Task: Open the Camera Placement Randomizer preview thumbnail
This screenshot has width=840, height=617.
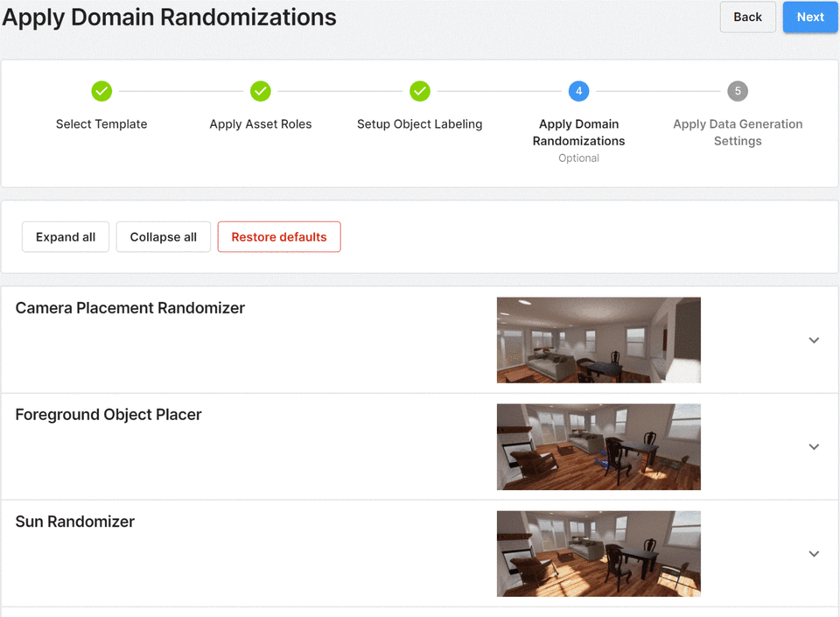Action: point(598,340)
